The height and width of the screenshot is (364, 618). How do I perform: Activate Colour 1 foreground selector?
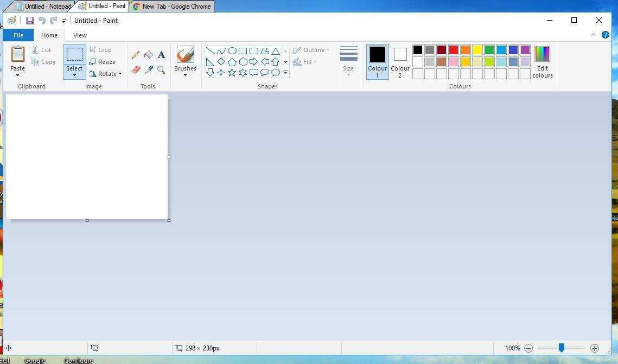pyautogui.click(x=377, y=61)
